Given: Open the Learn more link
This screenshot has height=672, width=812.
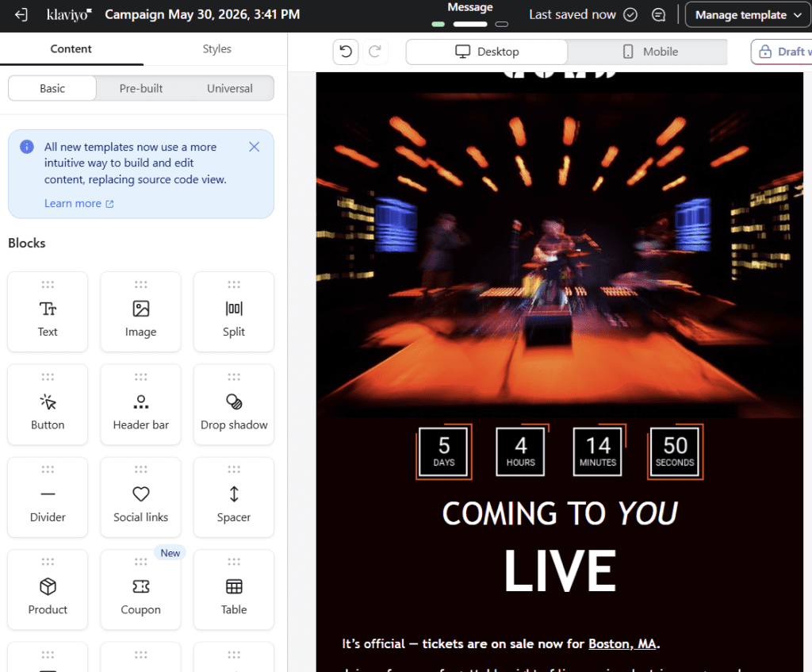Looking at the screenshot, I should (79, 204).
